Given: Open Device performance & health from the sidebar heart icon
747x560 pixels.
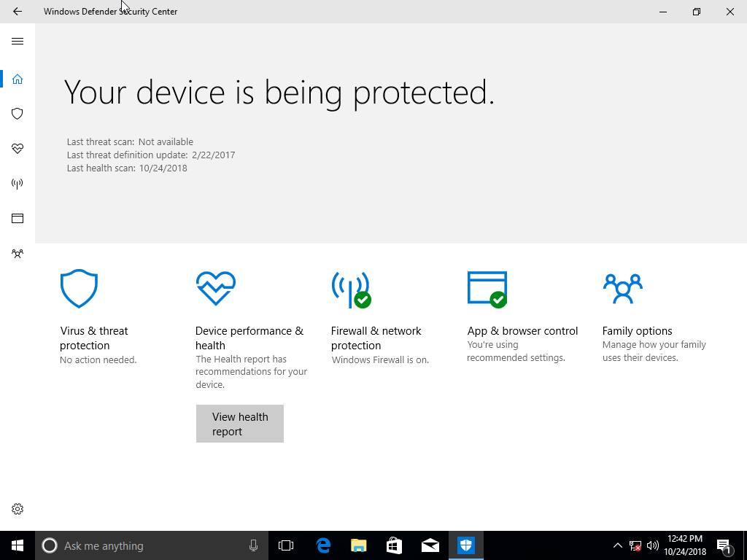Looking at the screenshot, I should 18,149.
